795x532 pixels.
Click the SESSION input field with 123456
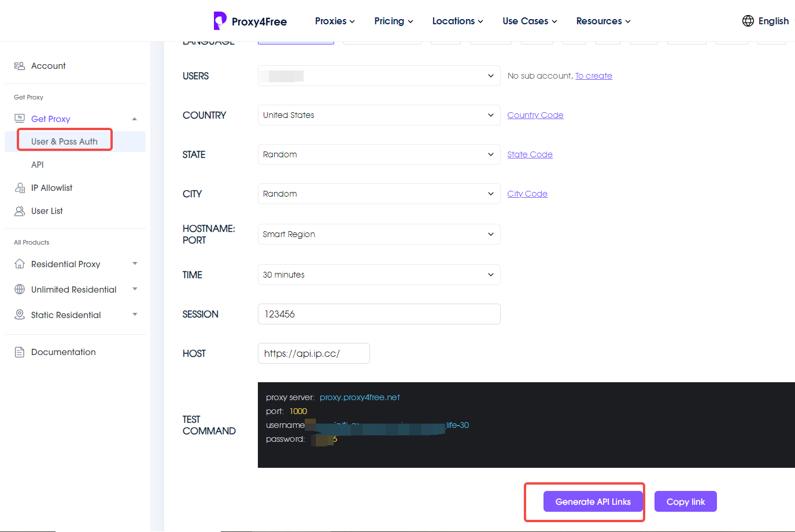click(379, 314)
